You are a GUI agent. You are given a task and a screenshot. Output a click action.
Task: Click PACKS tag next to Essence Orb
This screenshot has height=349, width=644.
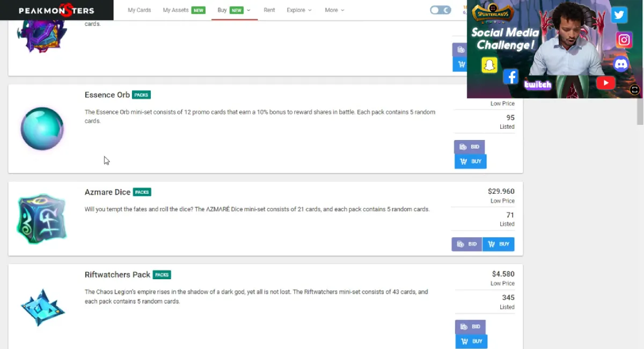[x=141, y=95]
